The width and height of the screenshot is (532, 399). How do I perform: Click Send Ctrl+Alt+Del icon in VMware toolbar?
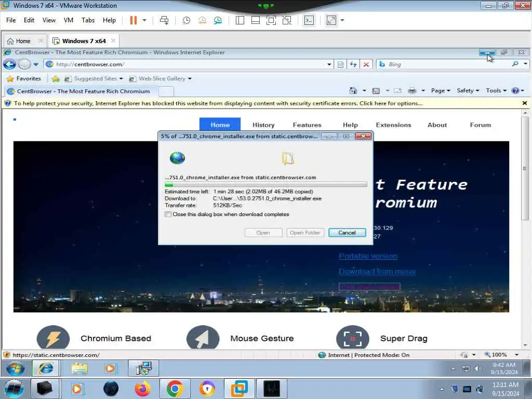tap(164, 20)
